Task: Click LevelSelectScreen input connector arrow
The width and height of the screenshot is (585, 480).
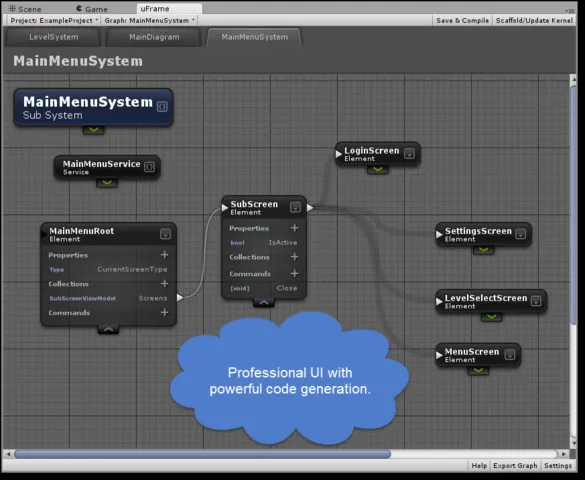Action: [439, 301]
